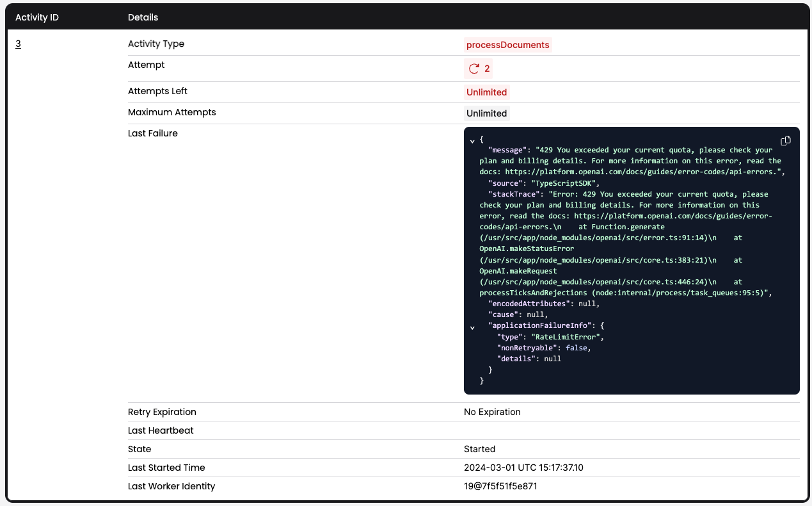Click the No Expiration retry value
Viewport: 812px width, 506px height.
492,412
